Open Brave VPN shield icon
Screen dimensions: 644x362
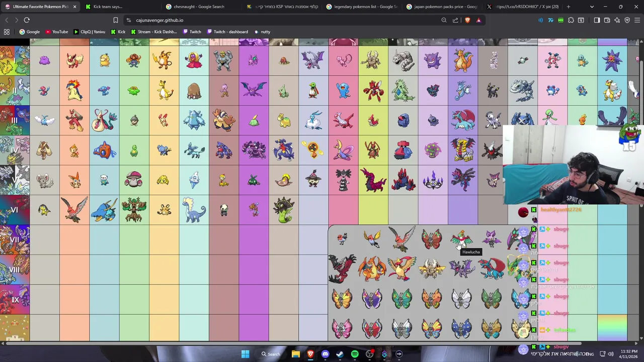[x=627, y=20]
